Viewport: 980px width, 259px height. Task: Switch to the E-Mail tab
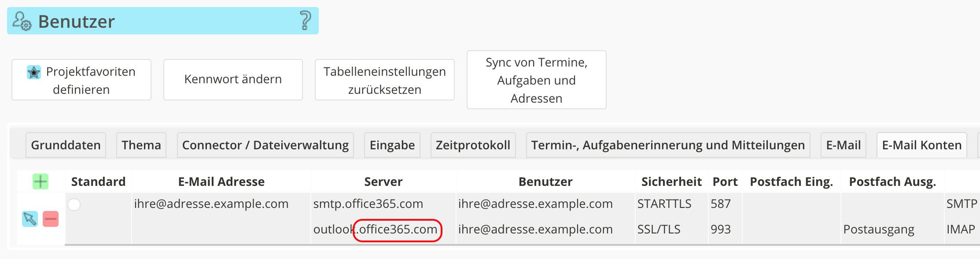[x=843, y=145]
